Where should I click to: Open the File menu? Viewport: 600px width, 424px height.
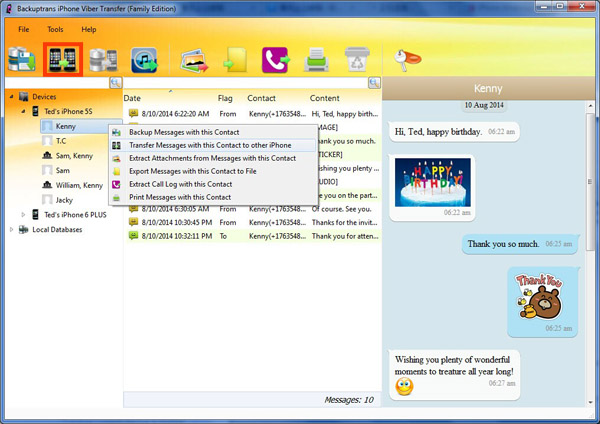coord(24,29)
